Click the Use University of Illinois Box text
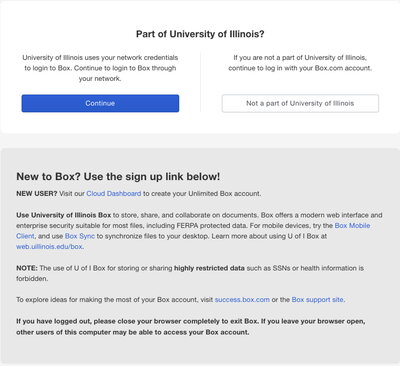 [x=64, y=215]
